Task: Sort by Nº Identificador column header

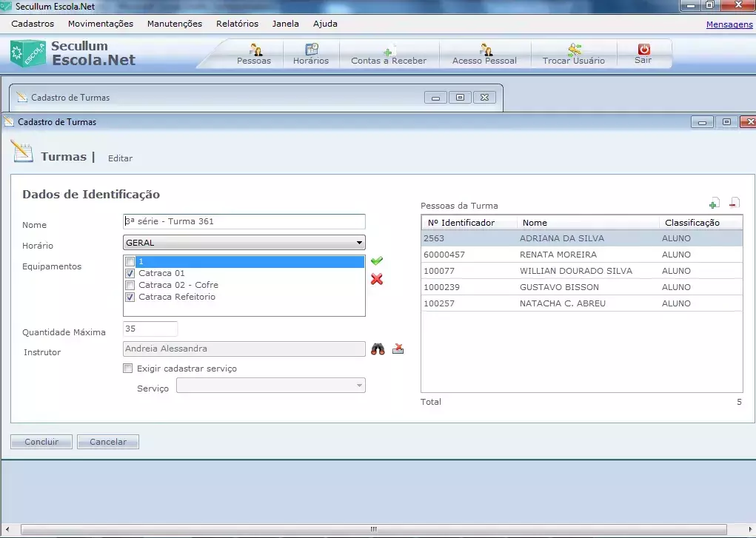Action: [469, 223]
